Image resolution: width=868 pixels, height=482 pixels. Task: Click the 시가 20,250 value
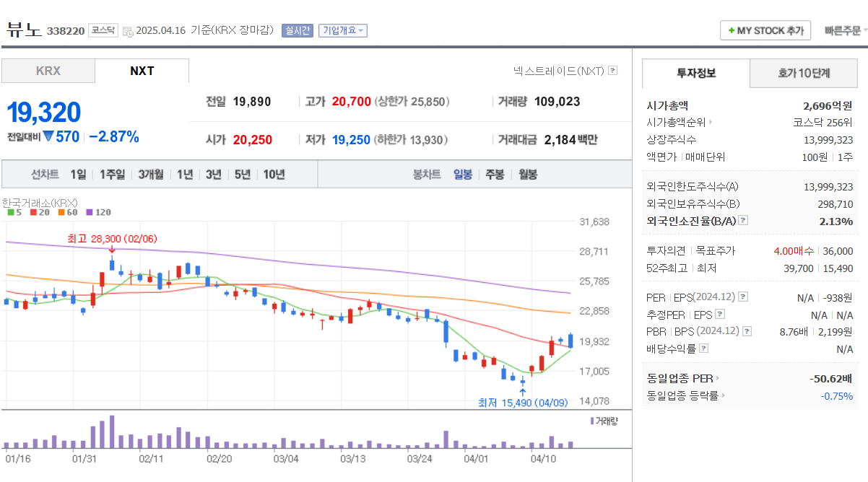(253, 139)
